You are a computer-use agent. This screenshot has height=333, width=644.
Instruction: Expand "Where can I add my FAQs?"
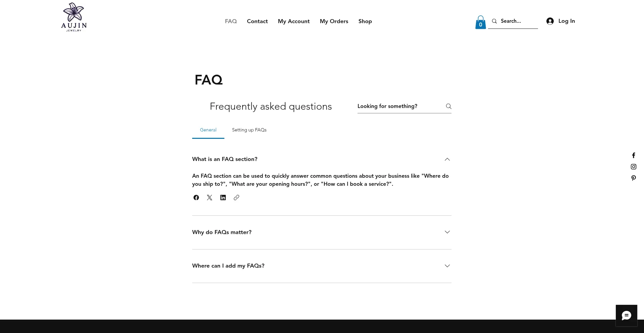[322, 266]
